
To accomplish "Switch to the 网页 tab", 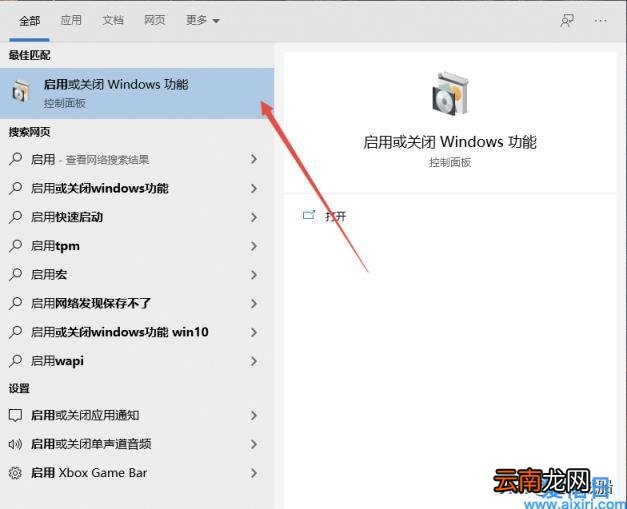I will (x=154, y=20).
